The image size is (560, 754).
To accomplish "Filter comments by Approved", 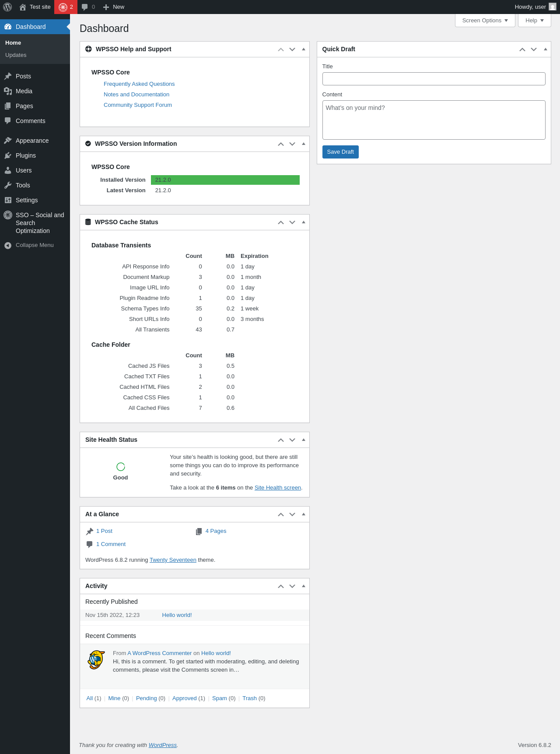I will click(x=185, y=698).
